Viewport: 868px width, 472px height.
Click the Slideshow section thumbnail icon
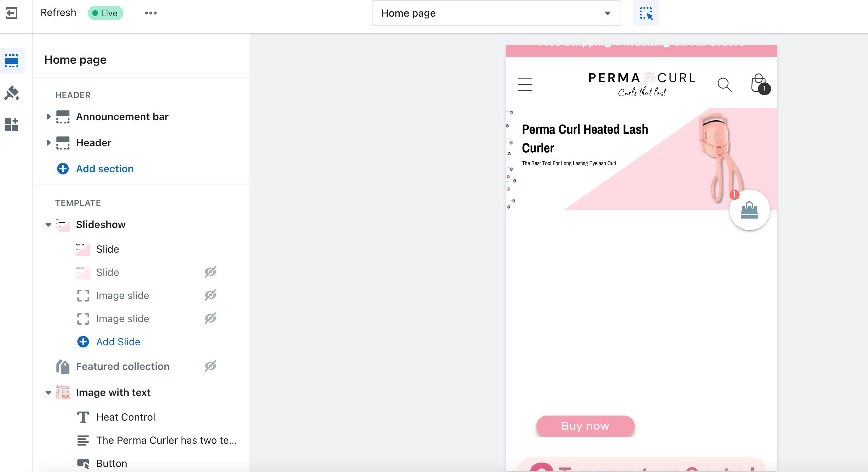pyautogui.click(x=63, y=225)
